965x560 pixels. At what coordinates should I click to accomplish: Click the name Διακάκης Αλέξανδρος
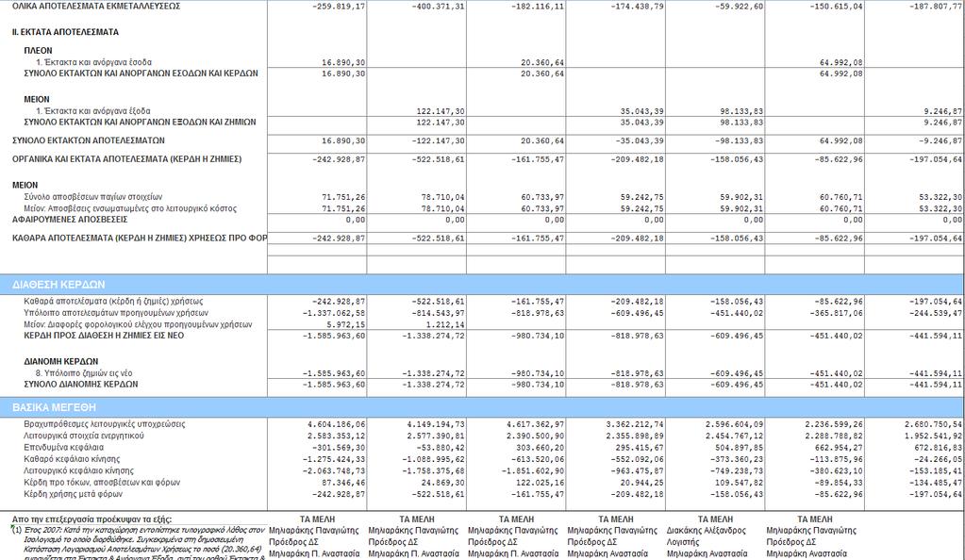tap(706, 531)
